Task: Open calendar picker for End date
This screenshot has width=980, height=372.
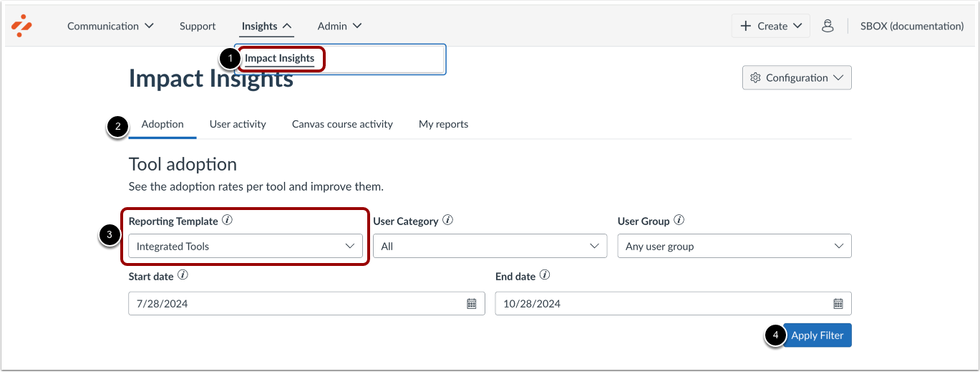Action: click(838, 303)
